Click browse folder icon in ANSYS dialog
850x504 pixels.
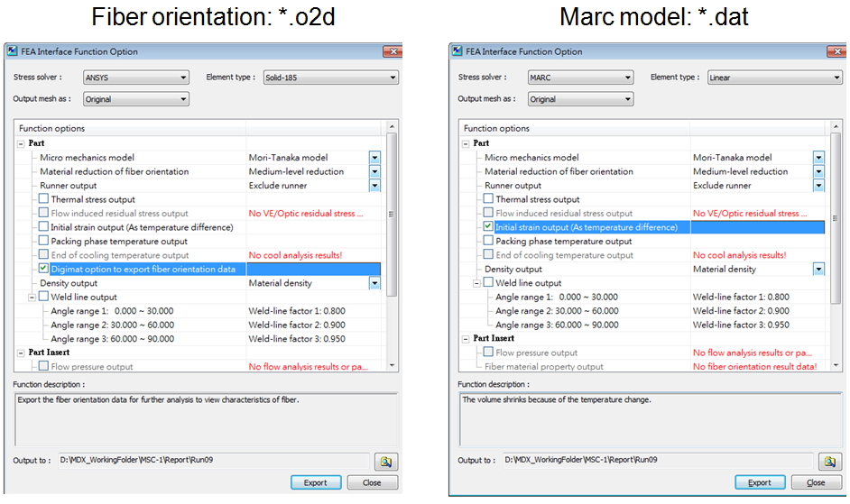[x=385, y=461]
